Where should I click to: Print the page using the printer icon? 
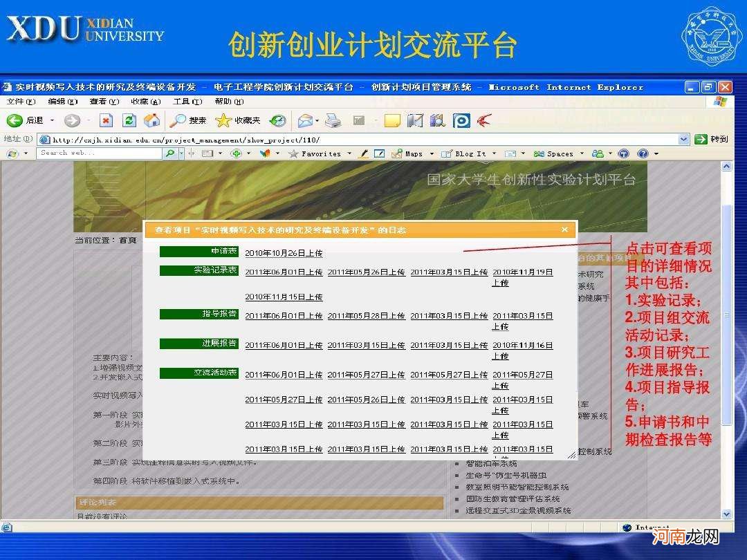(x=332, y=119)
